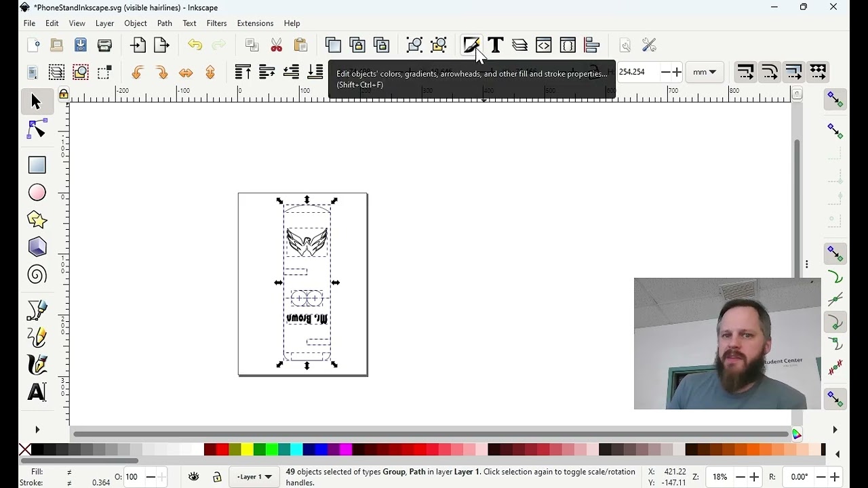Screen dimensions: 868x488
Task: Save the document
Action: (x=81, y=45)
